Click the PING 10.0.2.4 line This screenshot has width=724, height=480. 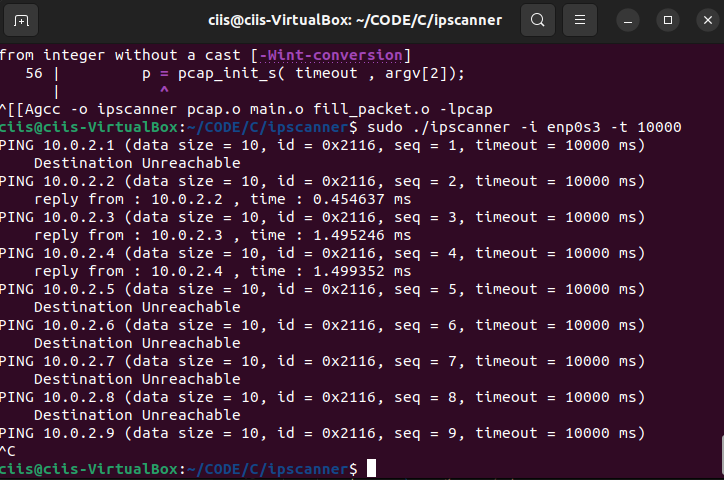tap(322, 253)
